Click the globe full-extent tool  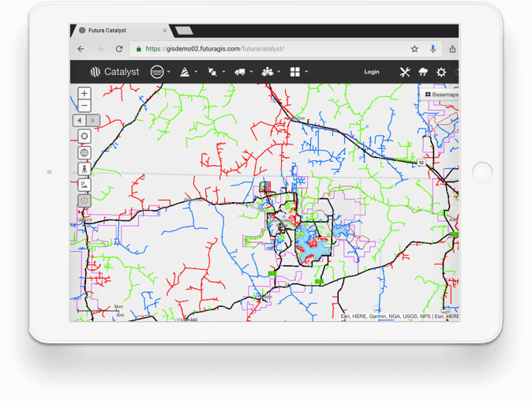(84, 153)
